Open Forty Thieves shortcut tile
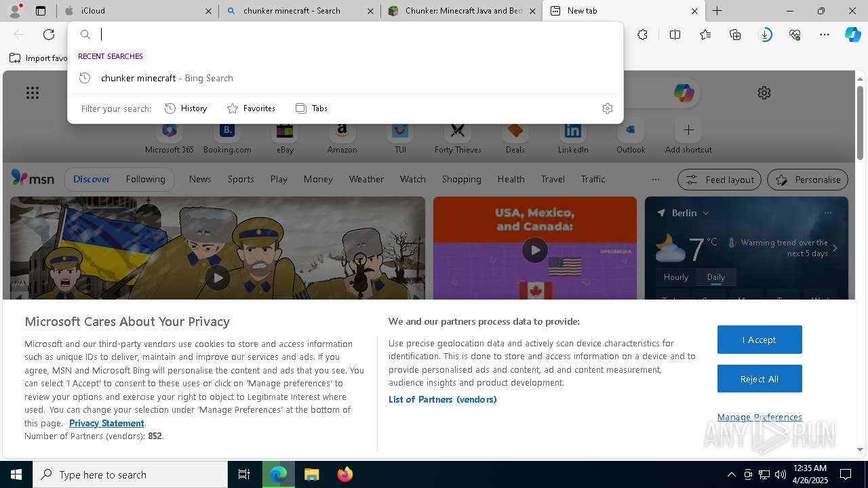Screen dimensions: 868x488 coord(458,138)
